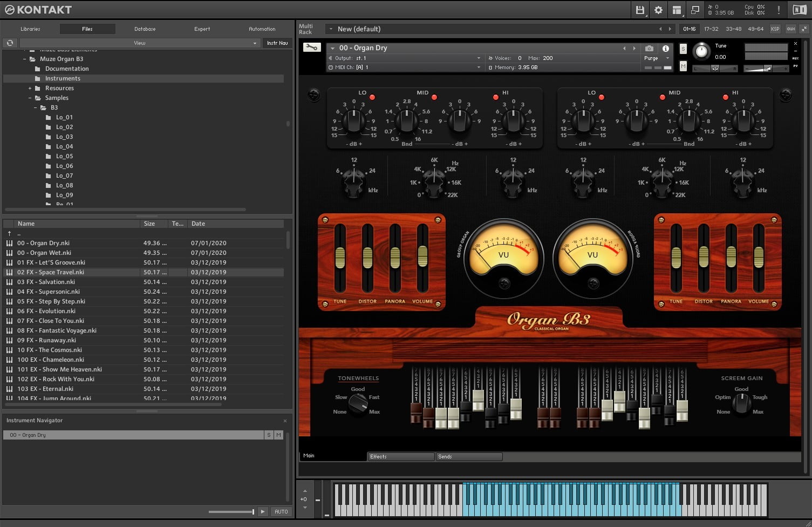Mute 00 - Organ Dry in Instrument Navigator
Viewport: 812px width, 527px height.
coord(278,435)
